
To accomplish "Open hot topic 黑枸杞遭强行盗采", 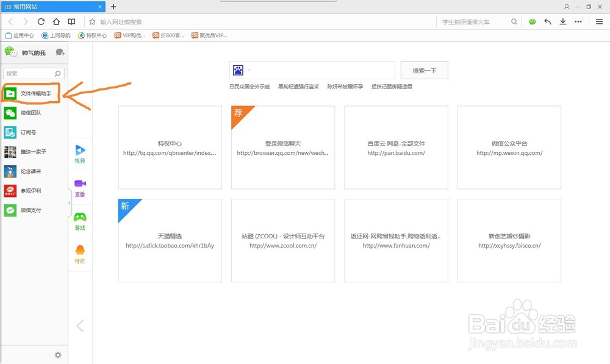I will [x=298, y=87].
